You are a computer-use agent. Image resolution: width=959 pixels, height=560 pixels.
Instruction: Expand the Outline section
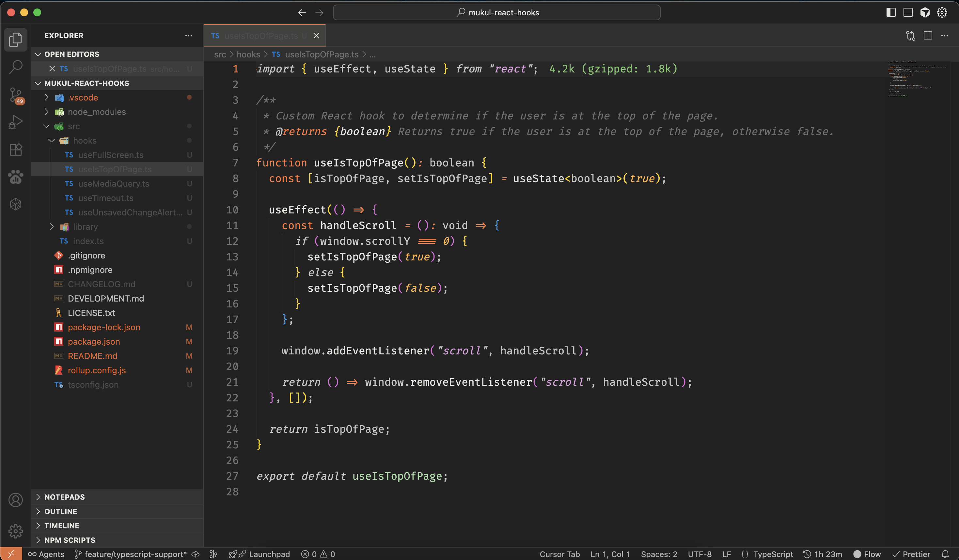[x=117, y=511]
